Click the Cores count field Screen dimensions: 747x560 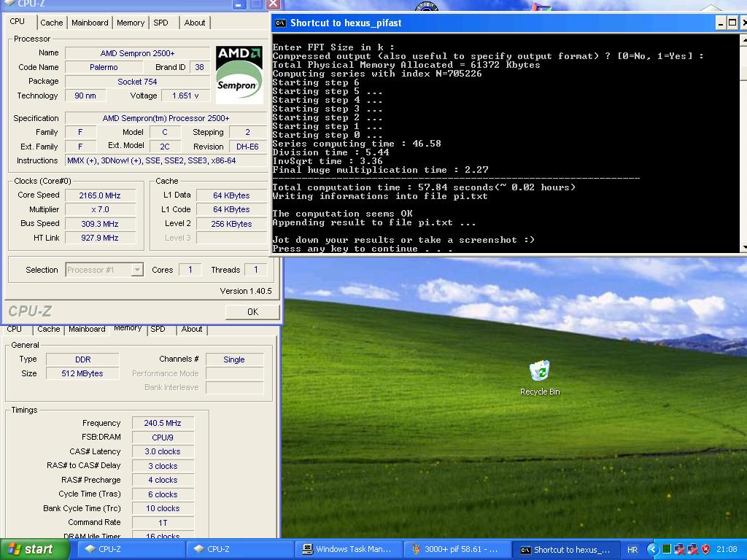pos(190,270)
